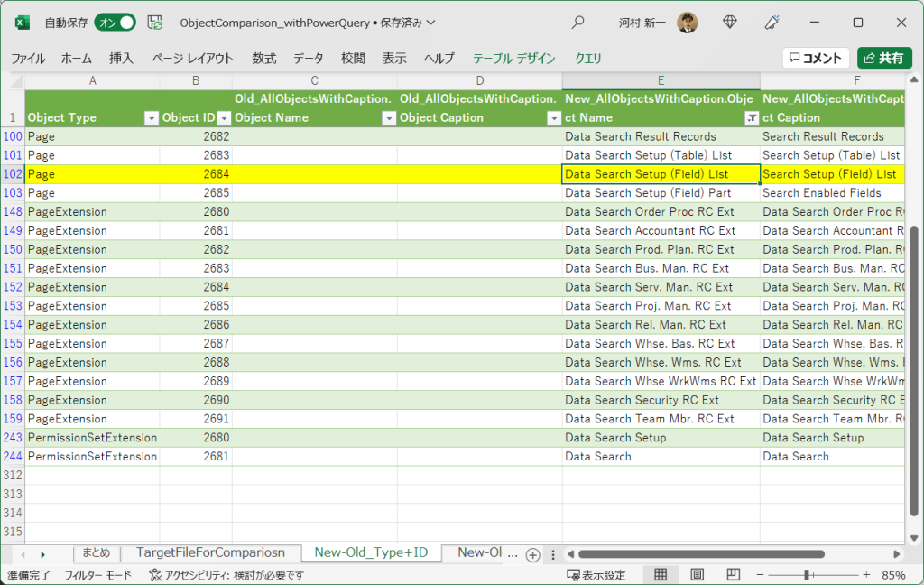The width and height of the screenshot is (924, 585).
Task: Open the ヘルプ ribbon tab
Action: [439, 59]
